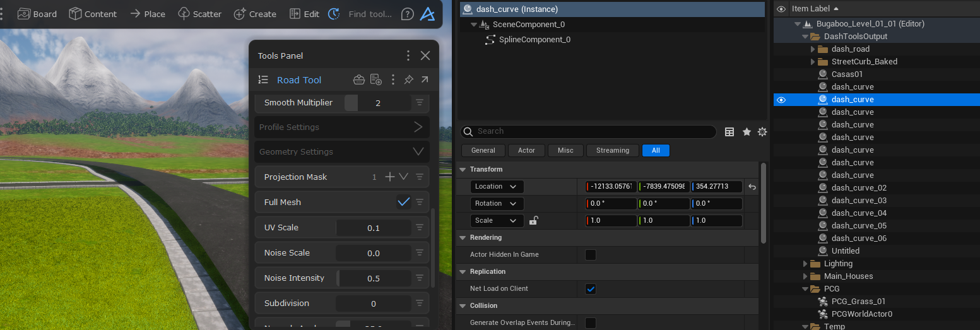
Task: Open the property matrix table icon
Action: [729, 131]
